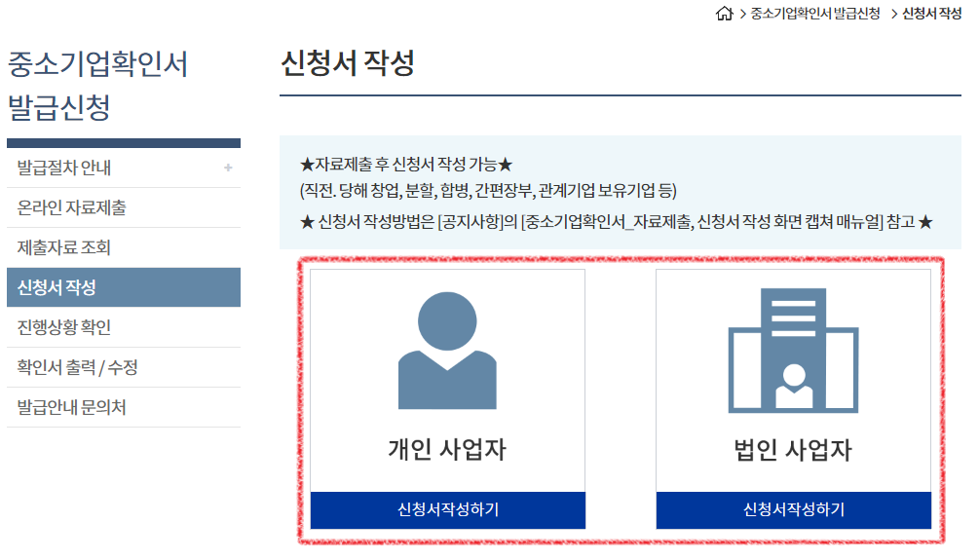Open 확인서 출력 / 수정 sidebar menu
Screen dimensions: 979x560
pyautogui.click(x=124, y=367)
